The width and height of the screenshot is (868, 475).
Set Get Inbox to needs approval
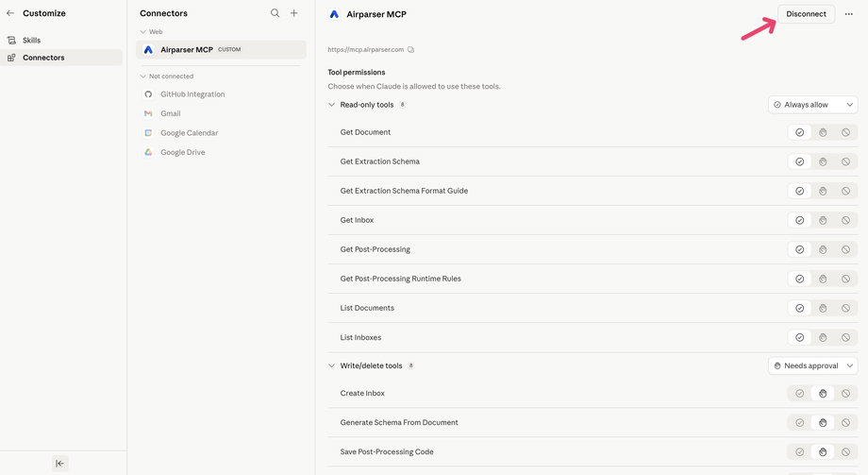pos(823,221)
